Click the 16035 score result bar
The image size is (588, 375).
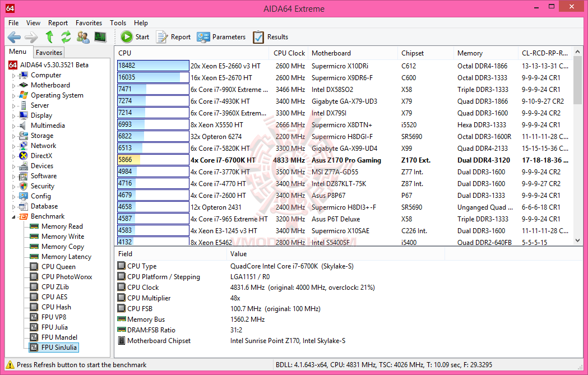[x=153, y=77]
